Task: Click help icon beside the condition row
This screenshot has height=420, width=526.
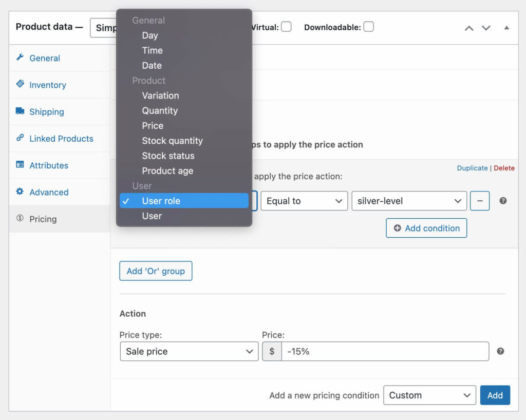Action: 503,201
